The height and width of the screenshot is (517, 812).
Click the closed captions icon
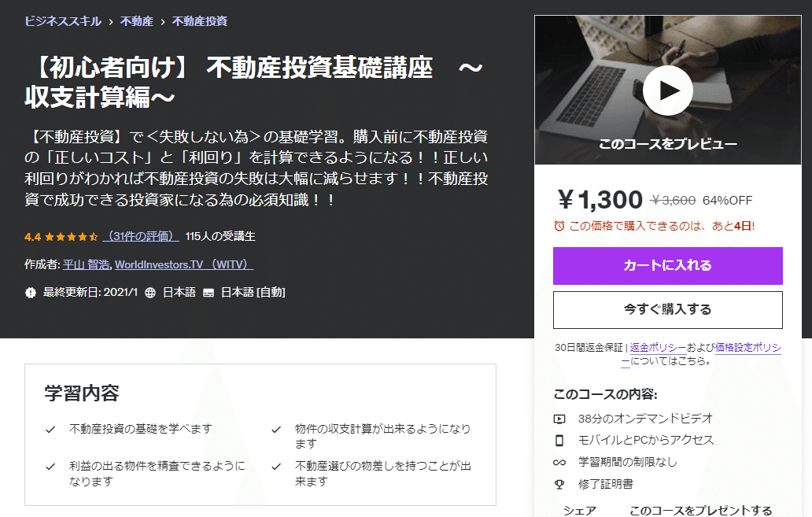(x=209, y=293)
